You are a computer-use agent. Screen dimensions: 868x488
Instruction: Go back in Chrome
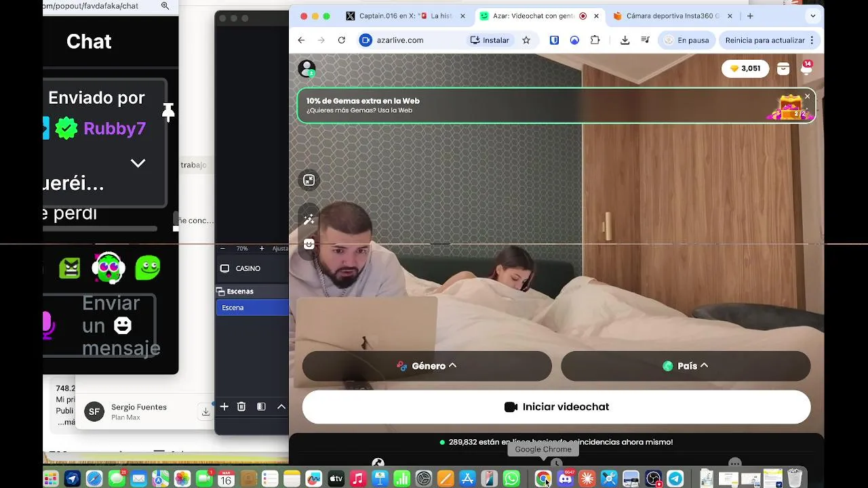click(x=301, y=40)
